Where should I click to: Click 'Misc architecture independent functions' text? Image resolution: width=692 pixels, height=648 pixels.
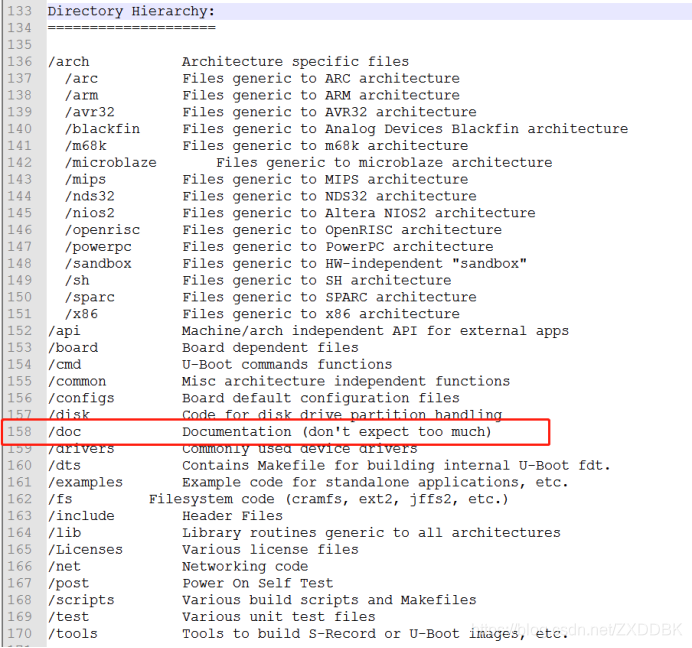(x=346, y=381)
